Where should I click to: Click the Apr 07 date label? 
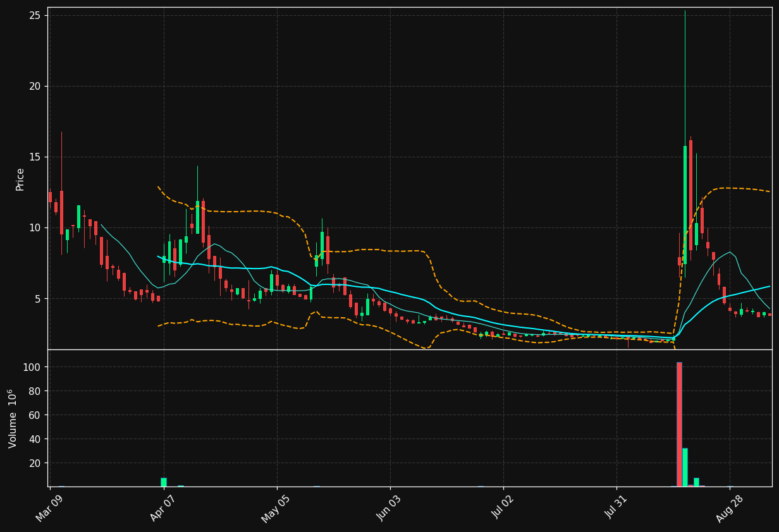tap(163, 508)
